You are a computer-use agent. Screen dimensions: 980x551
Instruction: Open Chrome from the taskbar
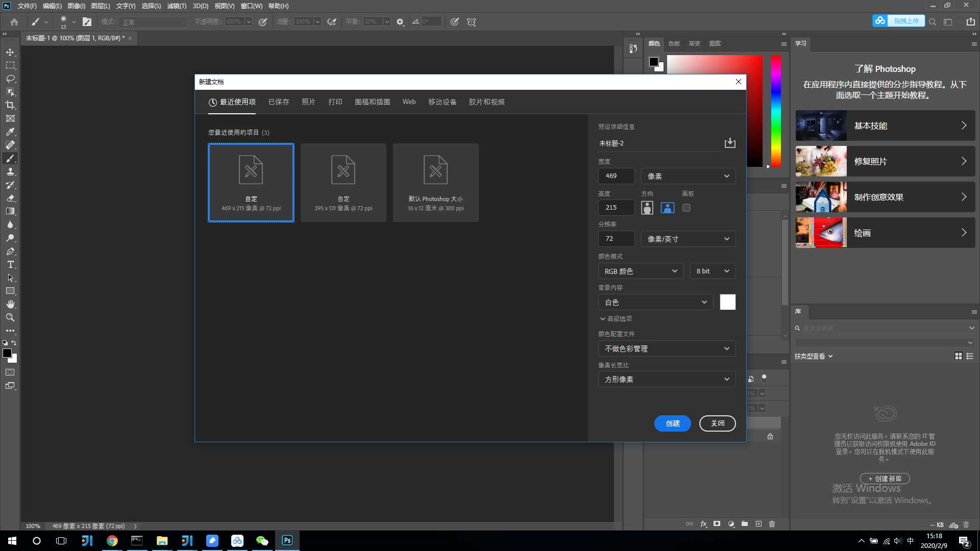pos(112,541)
